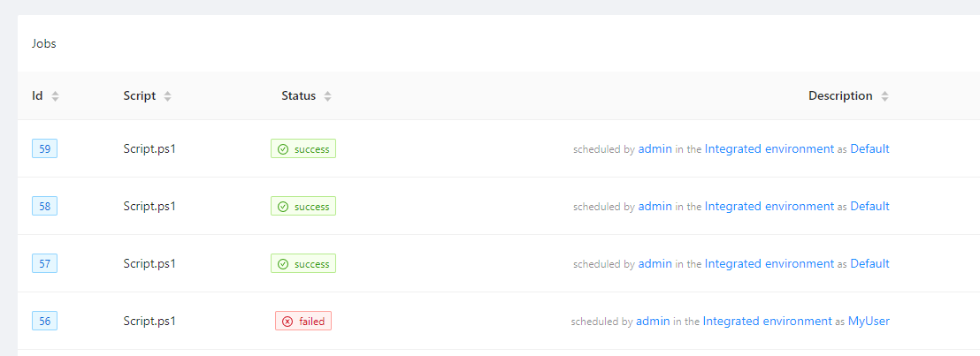
Task: Click success check icon for job 59
Action: coord(283,149)
